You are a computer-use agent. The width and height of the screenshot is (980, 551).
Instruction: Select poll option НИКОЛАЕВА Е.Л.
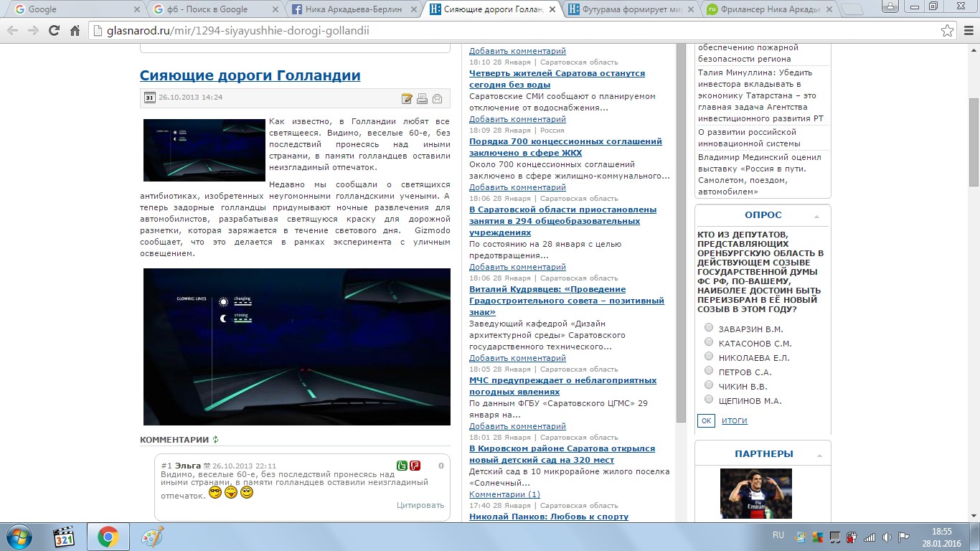(x=709, y=357)
